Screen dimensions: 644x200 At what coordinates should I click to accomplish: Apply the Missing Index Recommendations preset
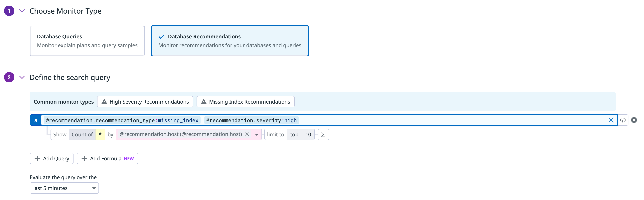pyautogui.click(x=245, y=102)
